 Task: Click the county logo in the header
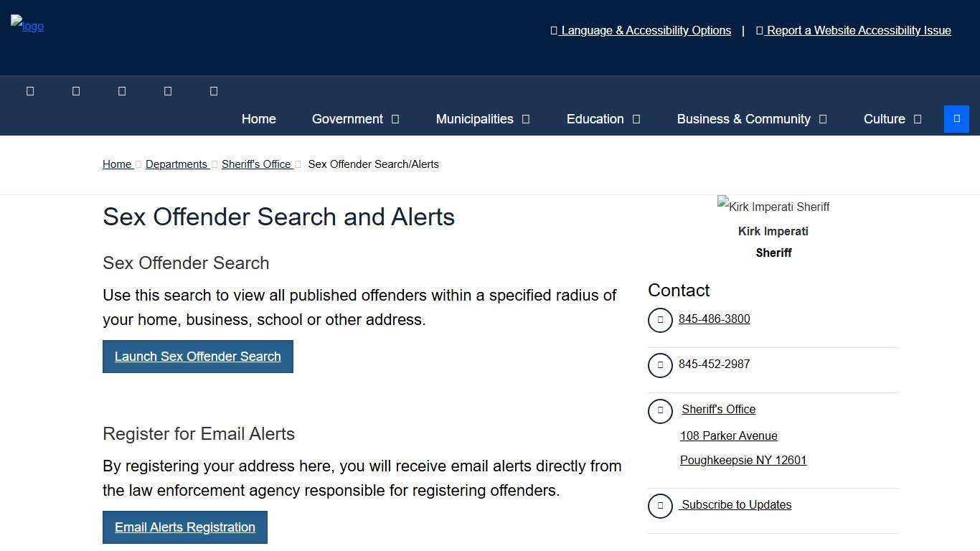click(x=27, y=26)
